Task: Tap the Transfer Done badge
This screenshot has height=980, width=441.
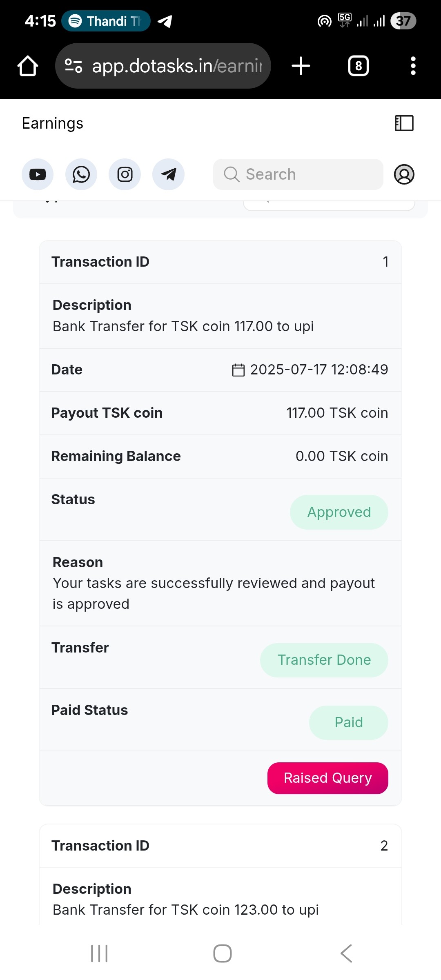Action: [x=324, y=660]
